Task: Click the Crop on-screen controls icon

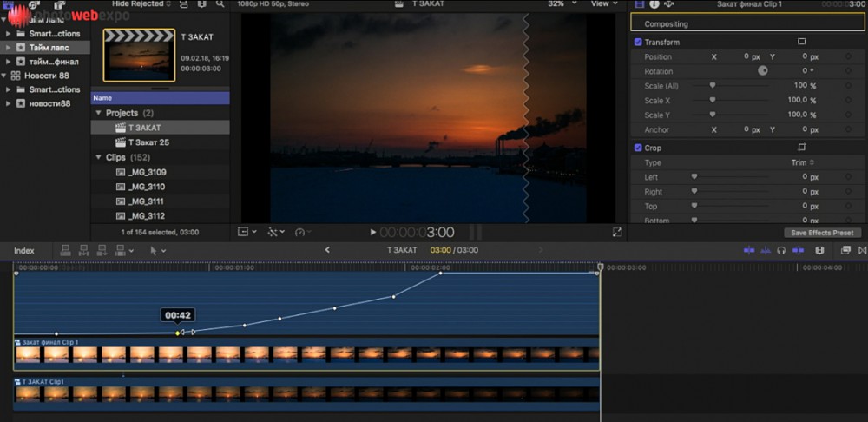Action: [x=802, y=148]
